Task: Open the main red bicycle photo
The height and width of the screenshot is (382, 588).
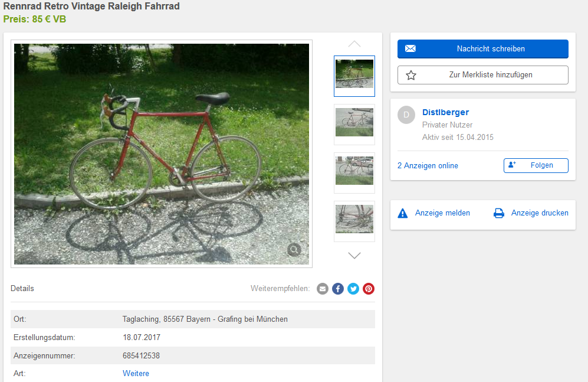Action: 162,154
